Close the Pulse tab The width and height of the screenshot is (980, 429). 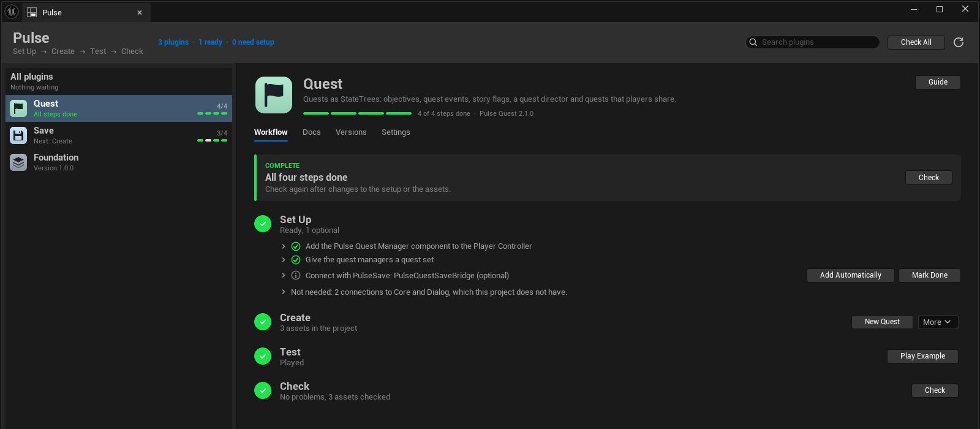click(140, 12)
